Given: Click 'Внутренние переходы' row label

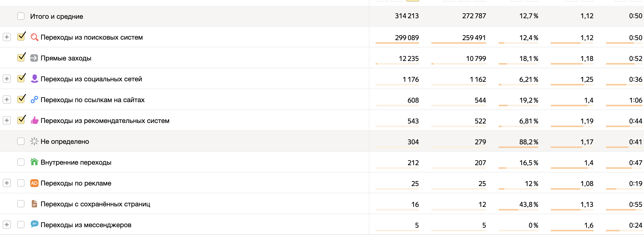Looking at the screenshot, I should point(76,162).
